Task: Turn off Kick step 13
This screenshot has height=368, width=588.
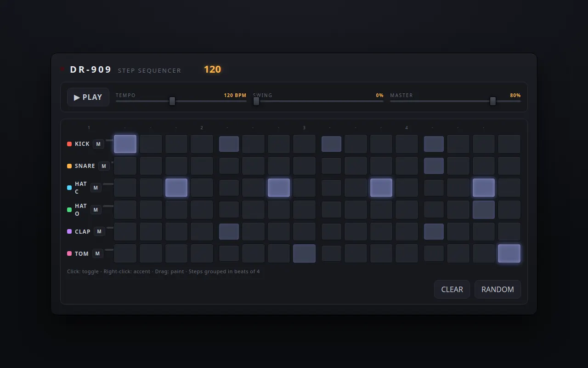Action: 434,144
